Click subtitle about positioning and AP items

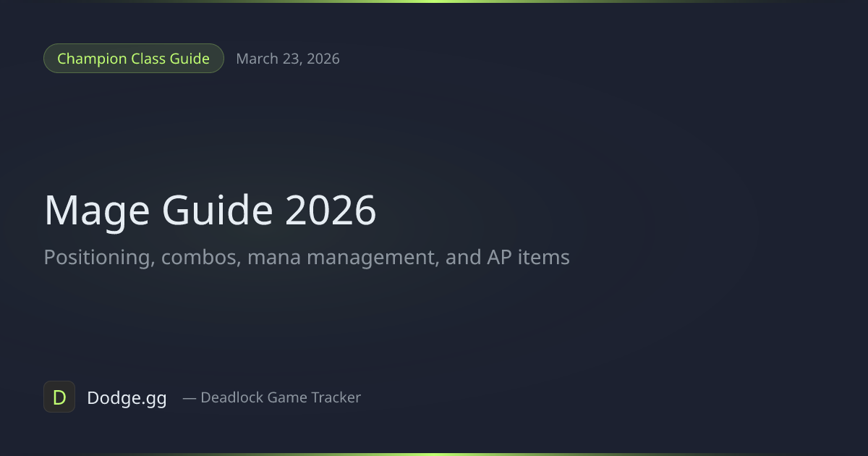[307, 258]
